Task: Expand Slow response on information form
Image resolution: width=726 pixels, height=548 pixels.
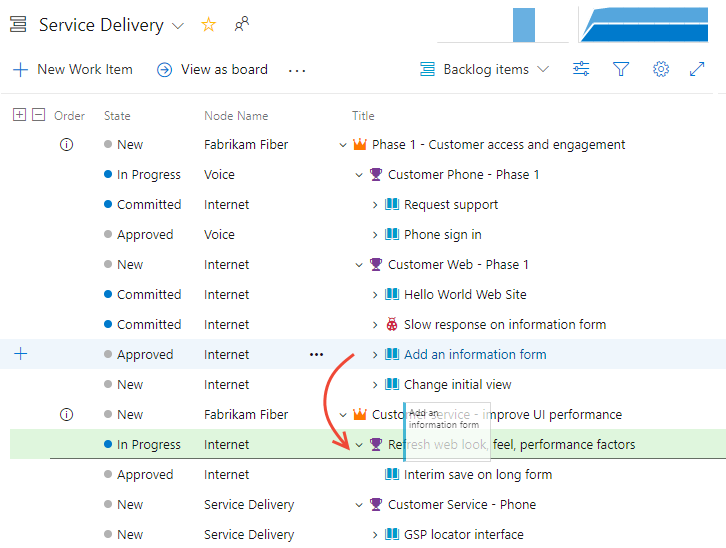Action: pos(375,325)
